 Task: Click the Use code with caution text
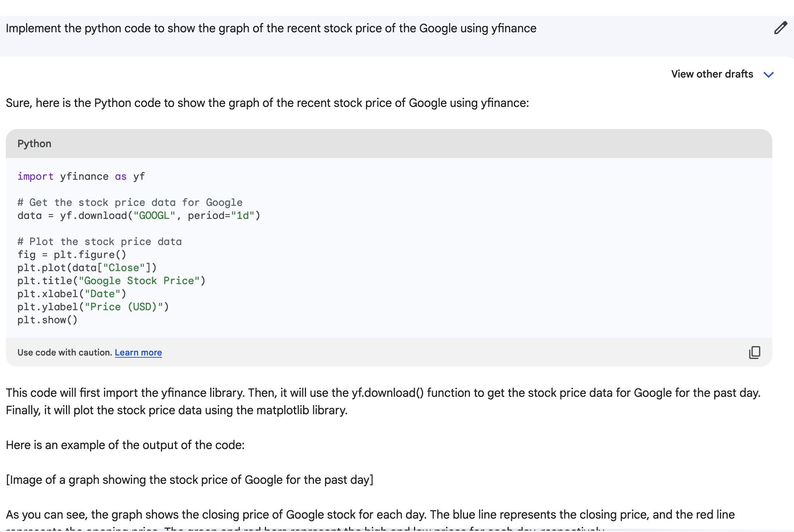[65, 352]
